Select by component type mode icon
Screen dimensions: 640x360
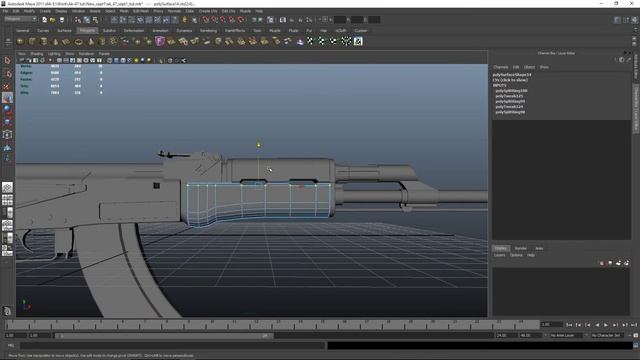point(96,20)
